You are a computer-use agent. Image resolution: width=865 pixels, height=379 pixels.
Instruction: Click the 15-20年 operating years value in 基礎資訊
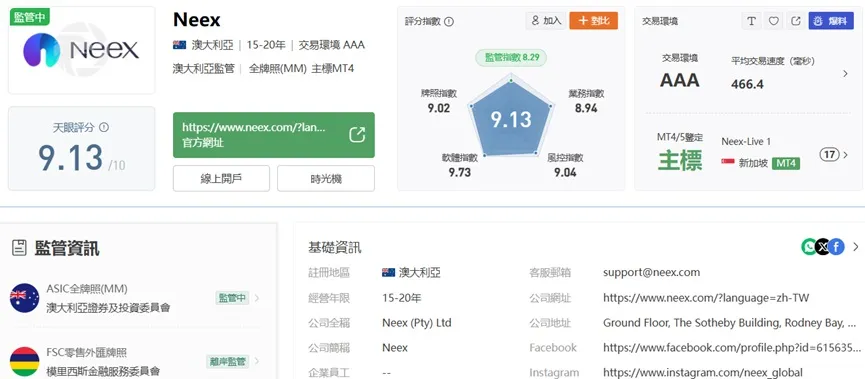coord(402,298)
